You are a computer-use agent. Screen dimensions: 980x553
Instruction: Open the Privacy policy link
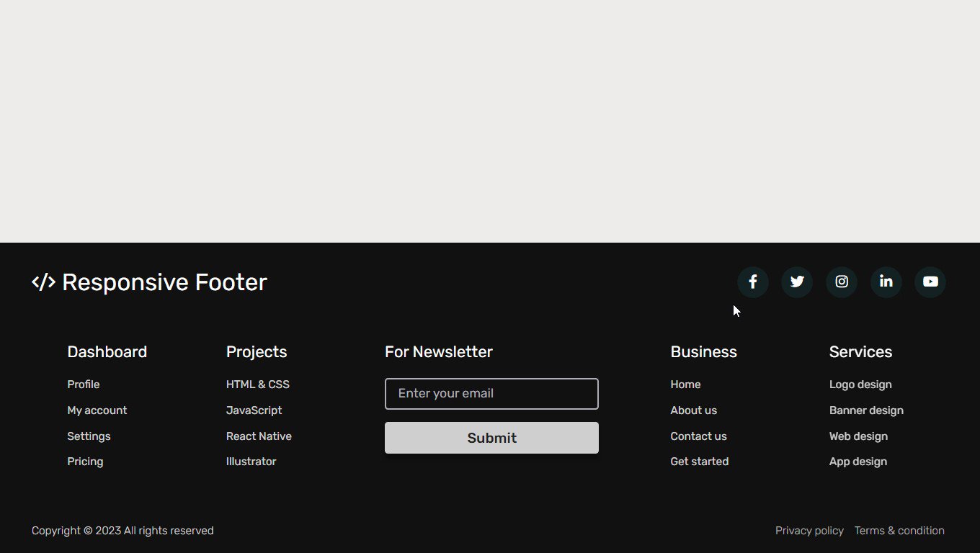[809, 531]
